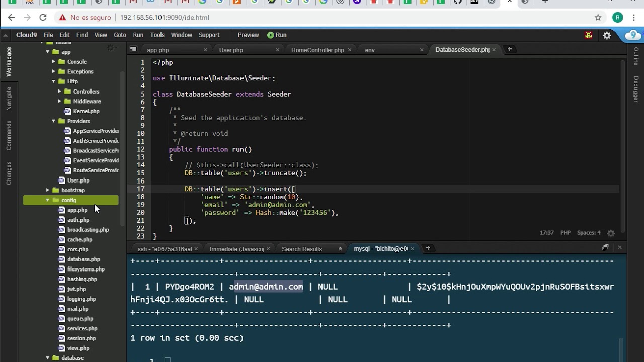
Task: Close the .env editor tab
Action: click(x=422, y=50)
